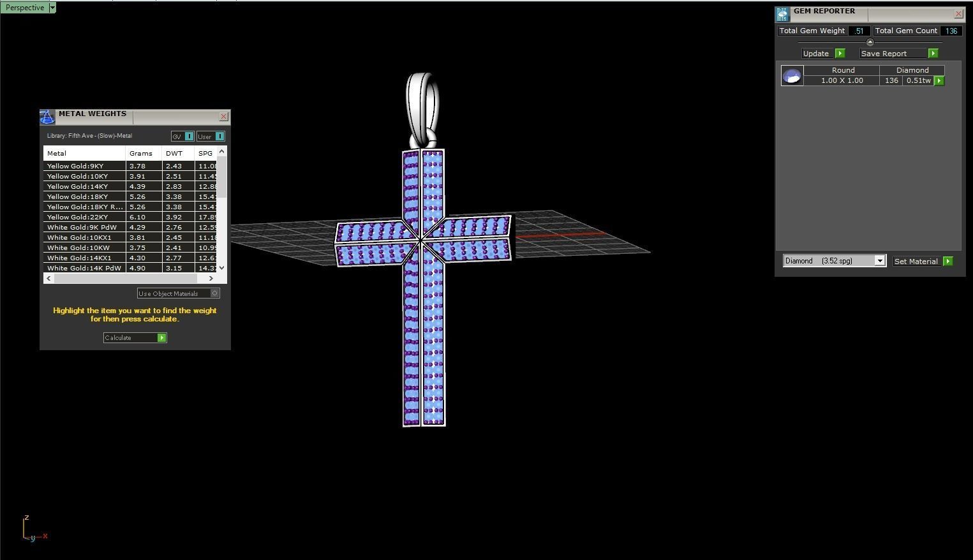Select the Yellow Gold:9KY row
The width and height of the screenshot is (973, 560).
point(131,166)
